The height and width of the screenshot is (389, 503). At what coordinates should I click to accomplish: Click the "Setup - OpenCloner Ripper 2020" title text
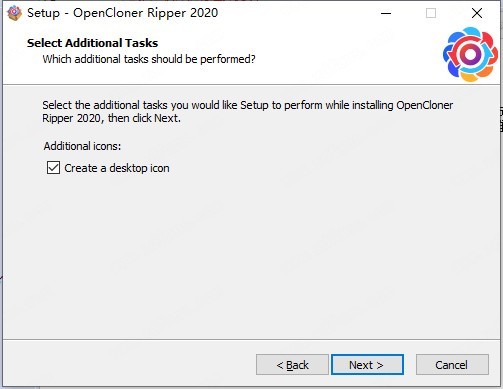click(x=122, y=13)
